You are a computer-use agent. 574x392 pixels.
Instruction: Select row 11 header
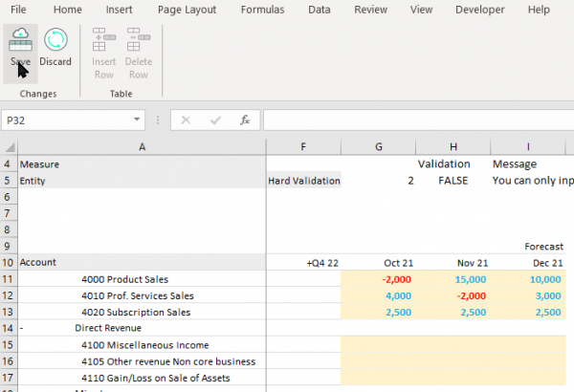(9, 279)
